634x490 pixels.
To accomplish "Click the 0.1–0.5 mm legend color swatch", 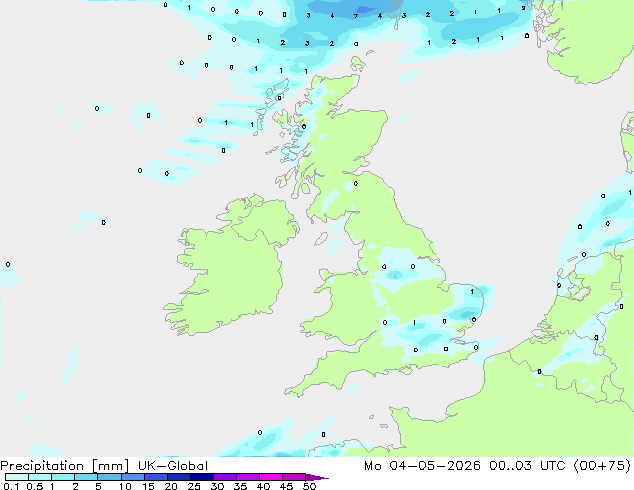I will [x=17, y=477].
